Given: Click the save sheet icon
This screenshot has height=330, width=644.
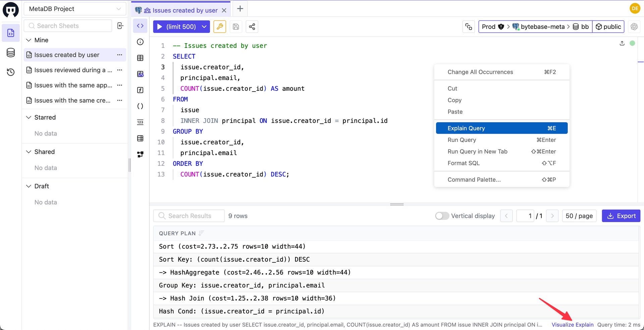Looking at the screenshot, I should pos(236,27).
